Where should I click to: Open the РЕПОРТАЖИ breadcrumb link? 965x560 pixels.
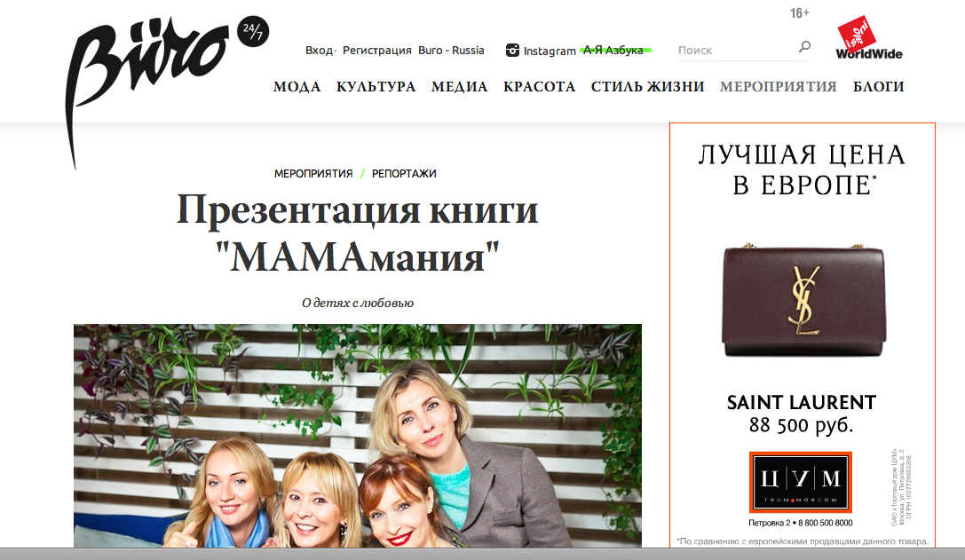point(404,174)
